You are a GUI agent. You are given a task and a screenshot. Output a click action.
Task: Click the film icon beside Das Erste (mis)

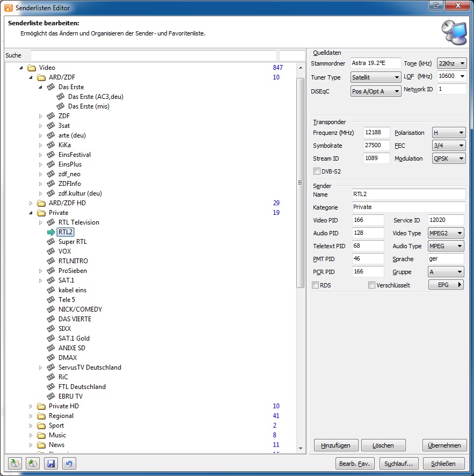61,106
